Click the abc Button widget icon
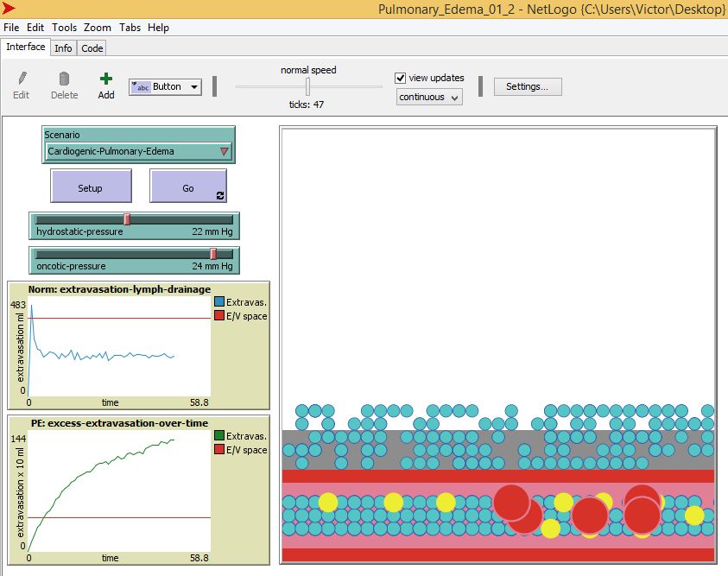This screenshot has width=728, height=576. point(141,87)
